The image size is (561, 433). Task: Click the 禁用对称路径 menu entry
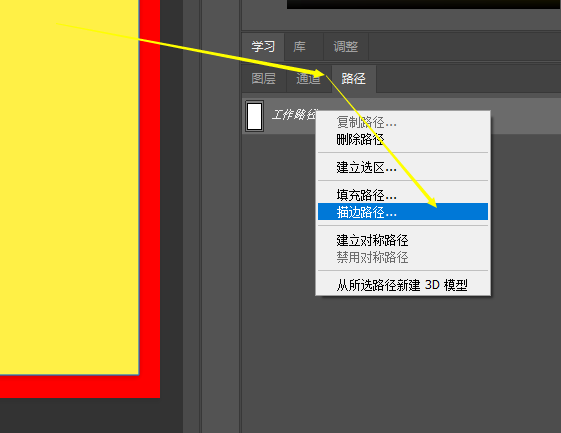403,257
